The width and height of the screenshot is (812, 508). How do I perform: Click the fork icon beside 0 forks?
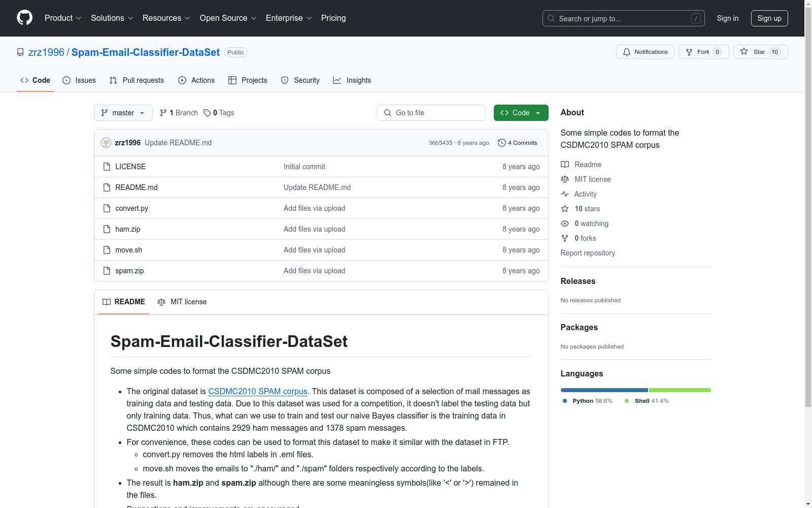point(565,238)
